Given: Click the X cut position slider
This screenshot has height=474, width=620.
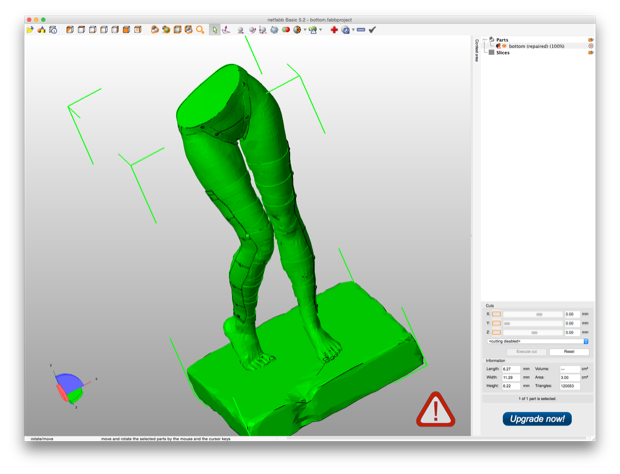Looking at the screenshot, I should (x=533, y=314).
